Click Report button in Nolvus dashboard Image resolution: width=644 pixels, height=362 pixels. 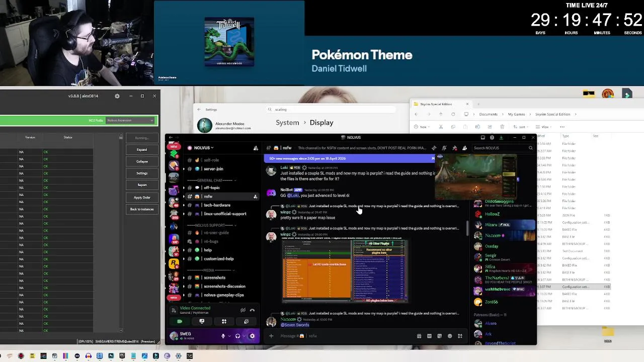click(142, 185)
